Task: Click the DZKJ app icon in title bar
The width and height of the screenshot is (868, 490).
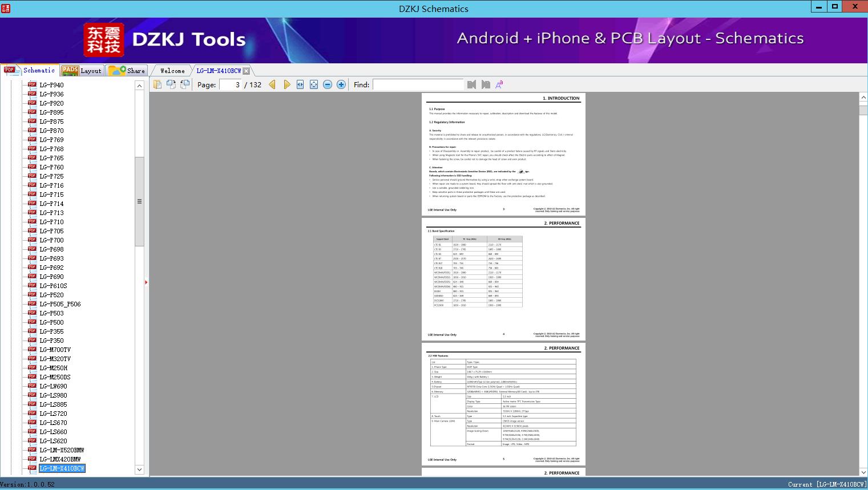Action: [x=5, y=9]
